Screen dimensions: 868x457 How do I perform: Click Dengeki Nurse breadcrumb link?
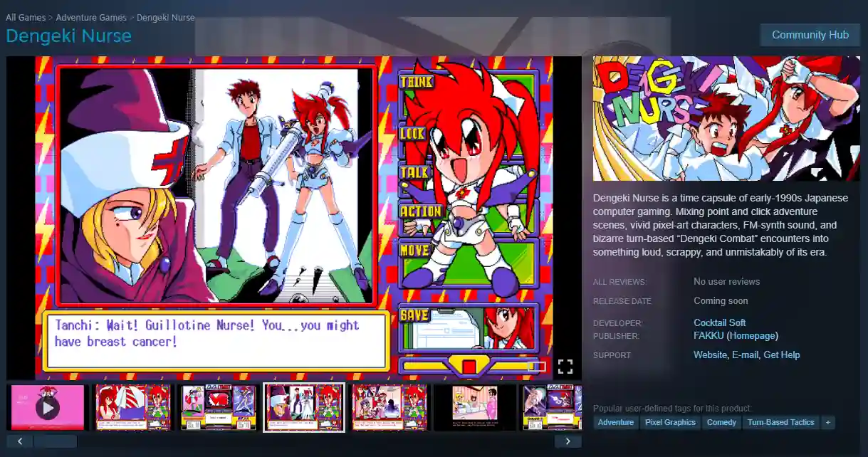[x=165, y=17]
